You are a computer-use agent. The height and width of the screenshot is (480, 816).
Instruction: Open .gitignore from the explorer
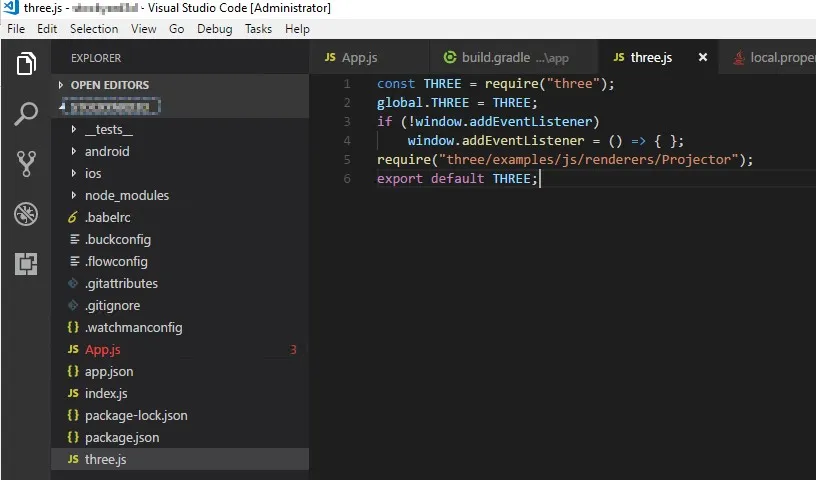[x=182, y=305]
